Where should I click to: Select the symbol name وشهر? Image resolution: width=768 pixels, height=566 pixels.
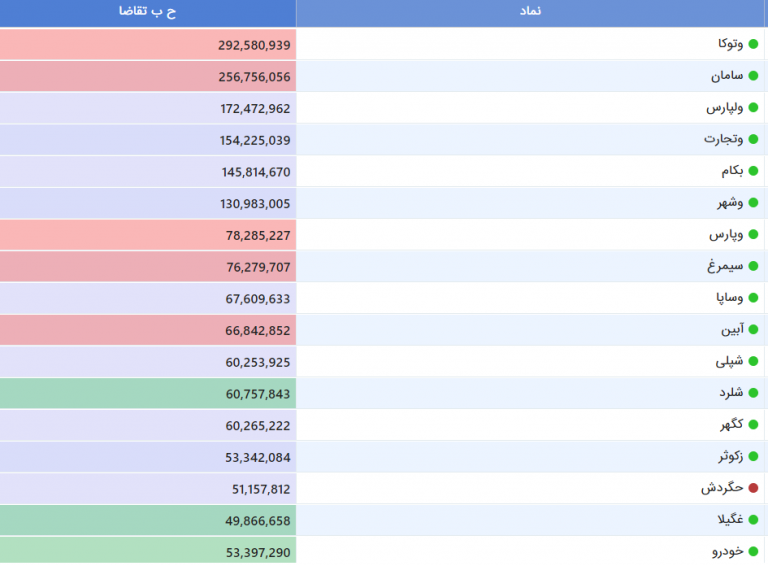(730, 203)
